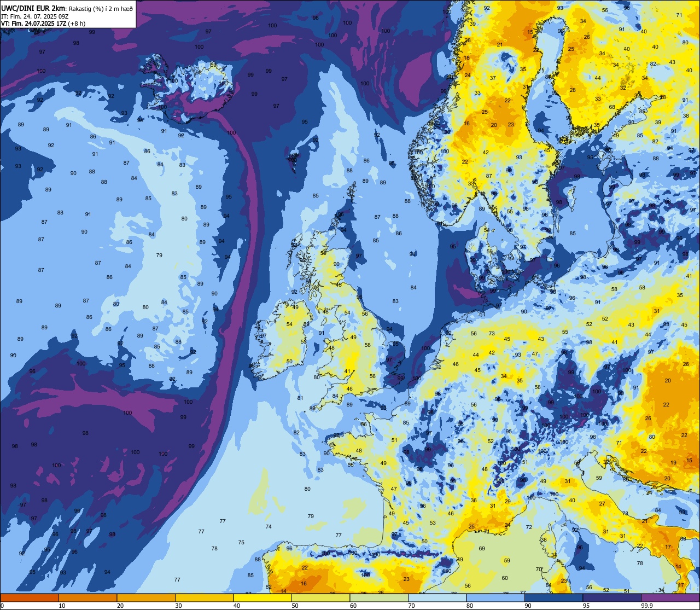
Task: Click the 20–30% amber legend swatch
Action: coord(146,597)
